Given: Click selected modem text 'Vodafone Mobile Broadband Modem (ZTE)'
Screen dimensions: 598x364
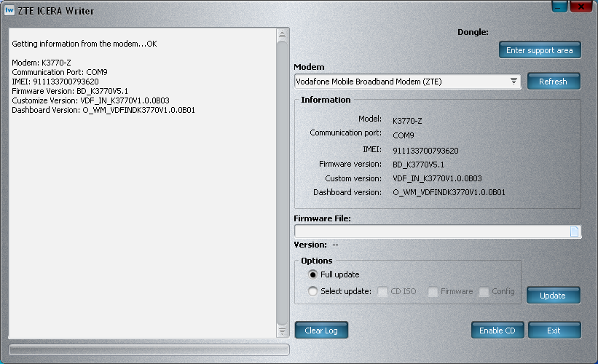Looking at the screenshot, I should point(369,82).
